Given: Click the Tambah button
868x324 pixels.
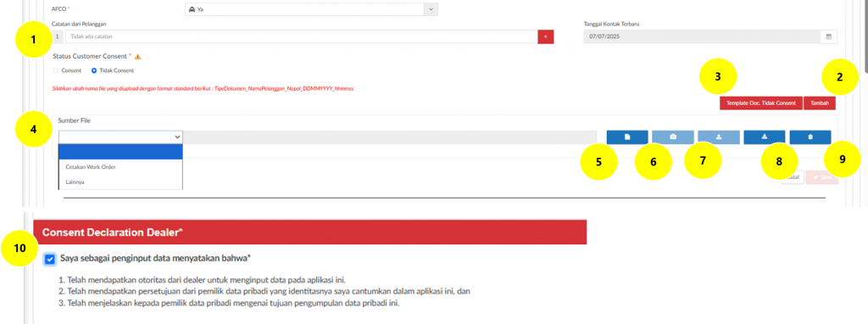Looking at the screenshot, I should coord(820,103).
